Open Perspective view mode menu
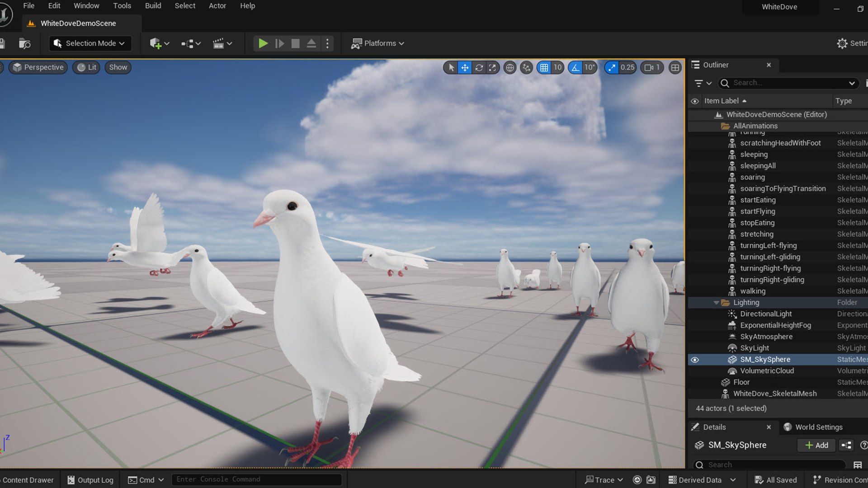This screenshot has height=488, width=868. 38,67
